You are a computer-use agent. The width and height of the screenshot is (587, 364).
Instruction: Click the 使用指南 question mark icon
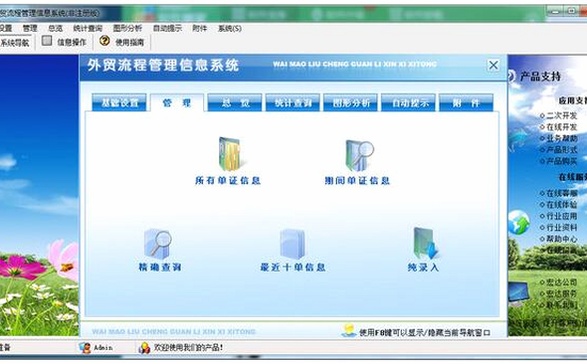tap(104, 41)
